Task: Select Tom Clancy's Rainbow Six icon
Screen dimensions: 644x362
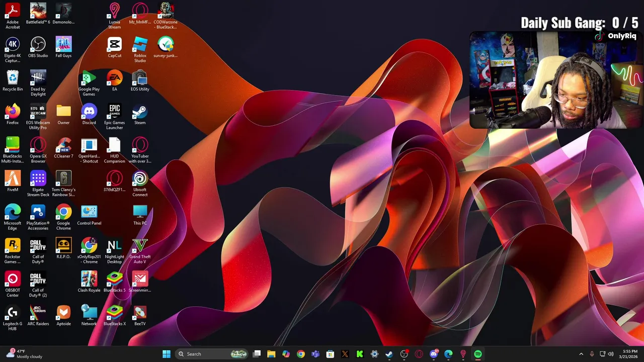Action: pos(63,184)
